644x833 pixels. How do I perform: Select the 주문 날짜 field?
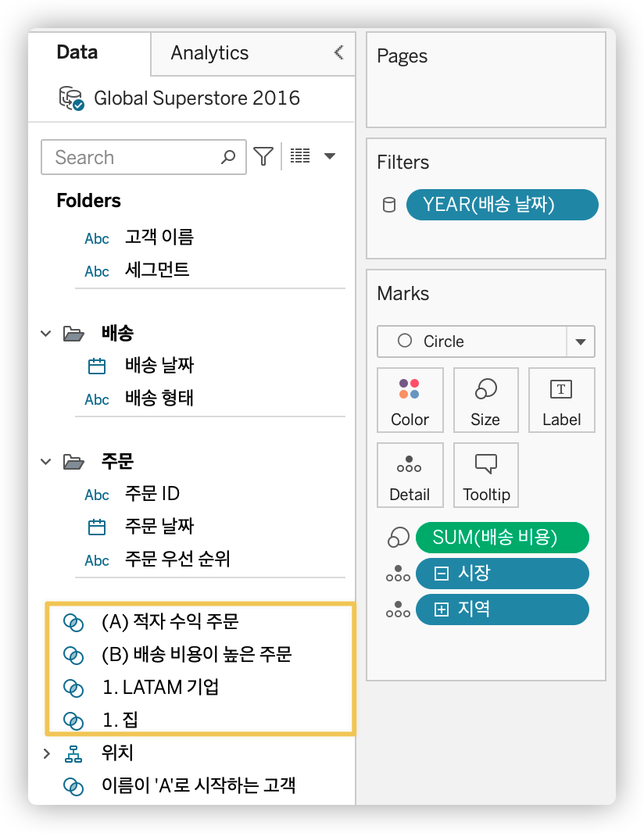pyautogui.click(x=159, y=526)
